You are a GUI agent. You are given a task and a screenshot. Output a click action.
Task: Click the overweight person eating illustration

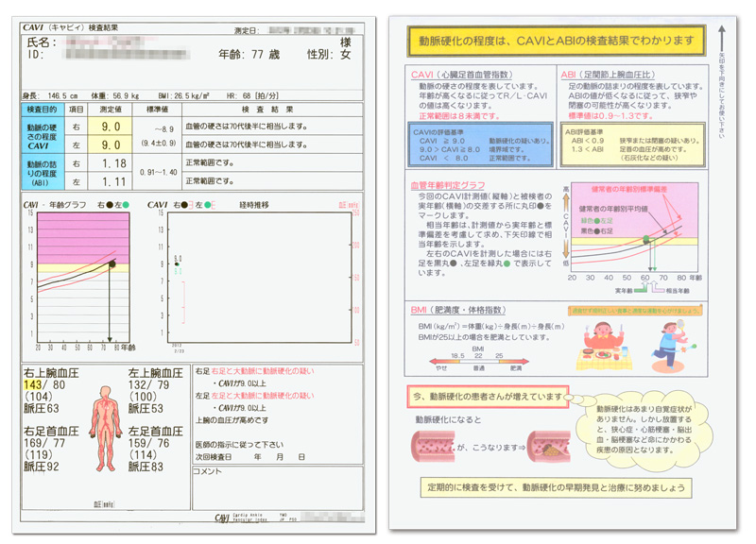[x=602, y=339]
